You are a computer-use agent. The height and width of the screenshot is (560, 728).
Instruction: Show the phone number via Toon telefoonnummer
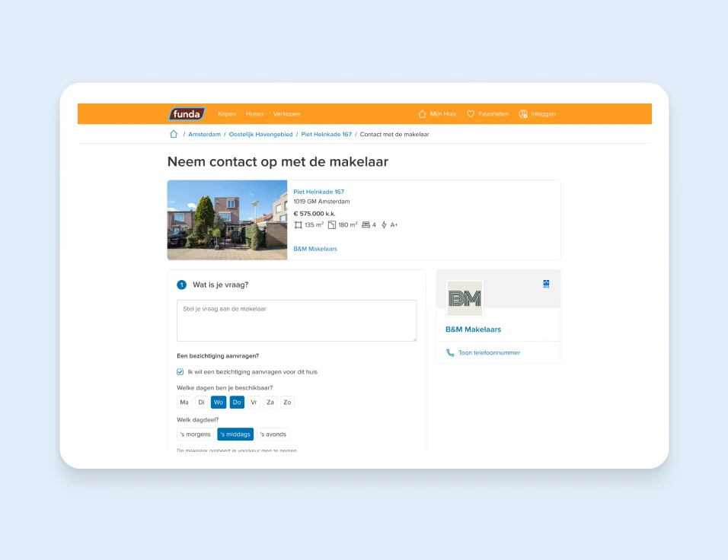tap(489, 353)
